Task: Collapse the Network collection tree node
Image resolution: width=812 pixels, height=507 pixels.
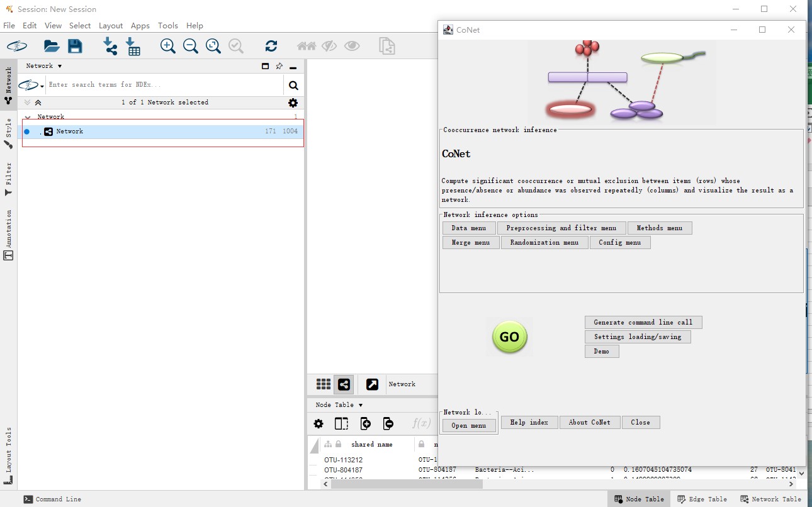Action: pos(28,117)
